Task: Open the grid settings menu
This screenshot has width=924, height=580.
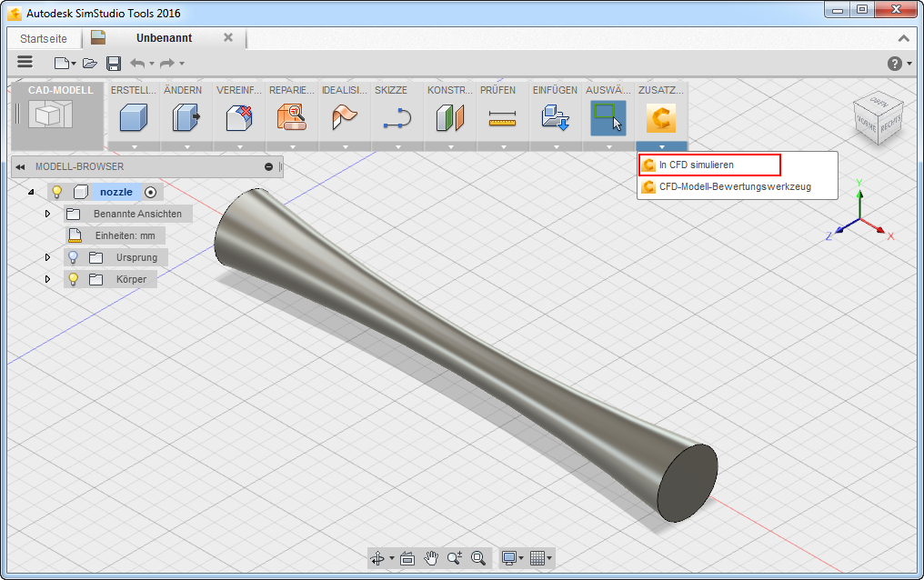Action: pyautogui.click(x=540, y=557)
